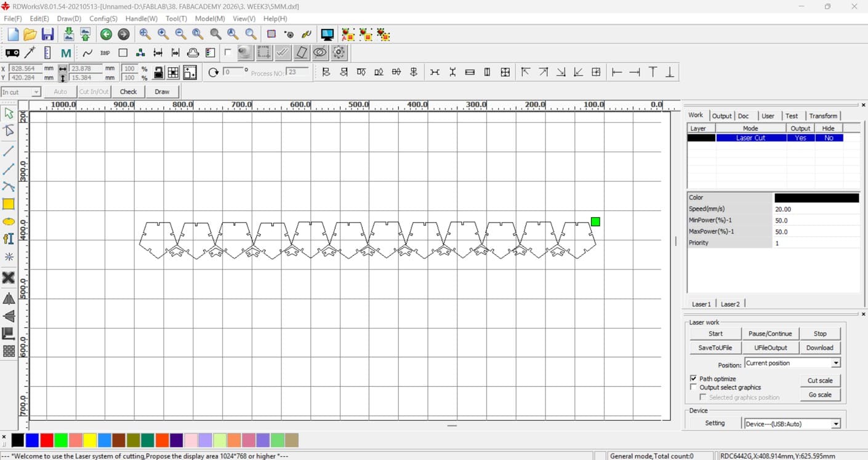Screen dimensions: 868x460
Task: Select the rectangle drawing tool
Action: click(x=9, y=204)
